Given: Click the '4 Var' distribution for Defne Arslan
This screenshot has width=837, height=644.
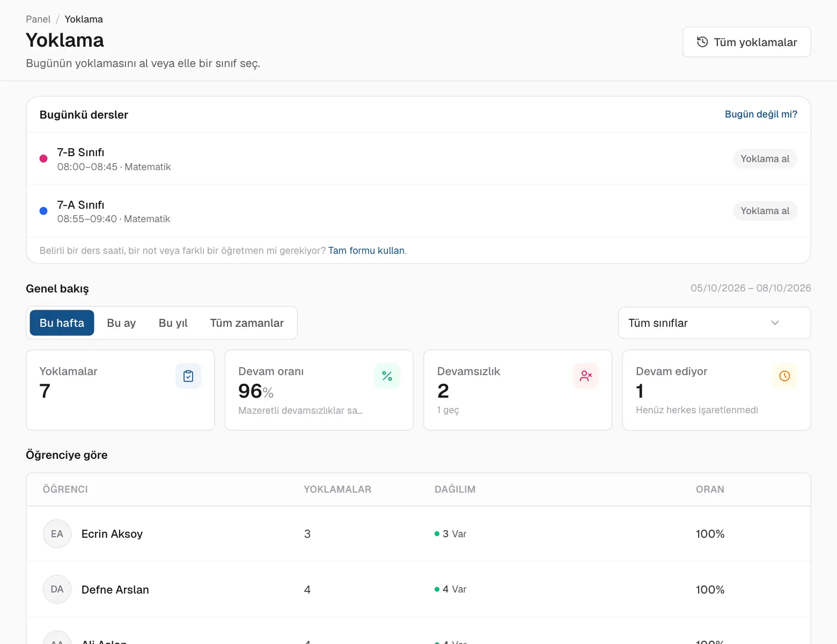Looking at the screenshot, I should click(x=451, y=589).
